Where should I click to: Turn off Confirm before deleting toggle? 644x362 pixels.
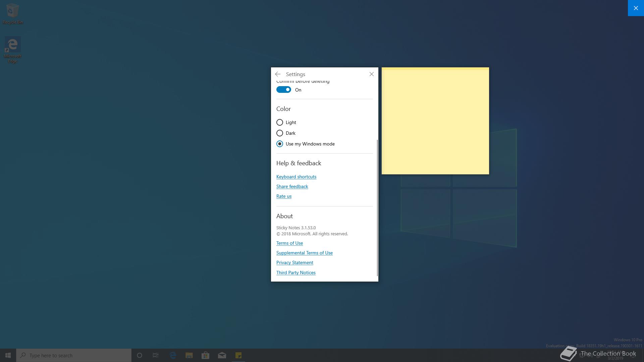[x=284, y=90]
